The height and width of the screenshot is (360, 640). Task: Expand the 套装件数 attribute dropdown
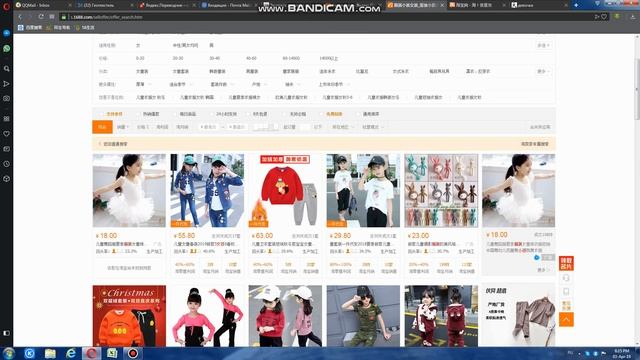coord(222,84)
